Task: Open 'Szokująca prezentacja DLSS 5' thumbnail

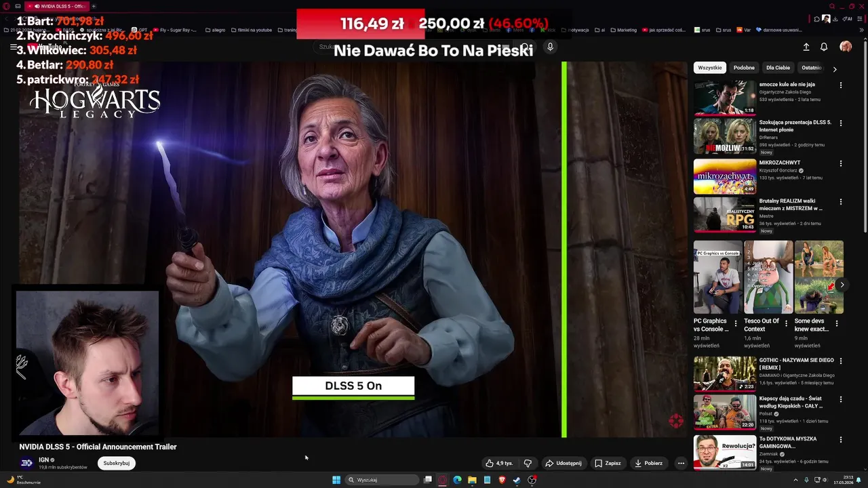Action: 724,136
